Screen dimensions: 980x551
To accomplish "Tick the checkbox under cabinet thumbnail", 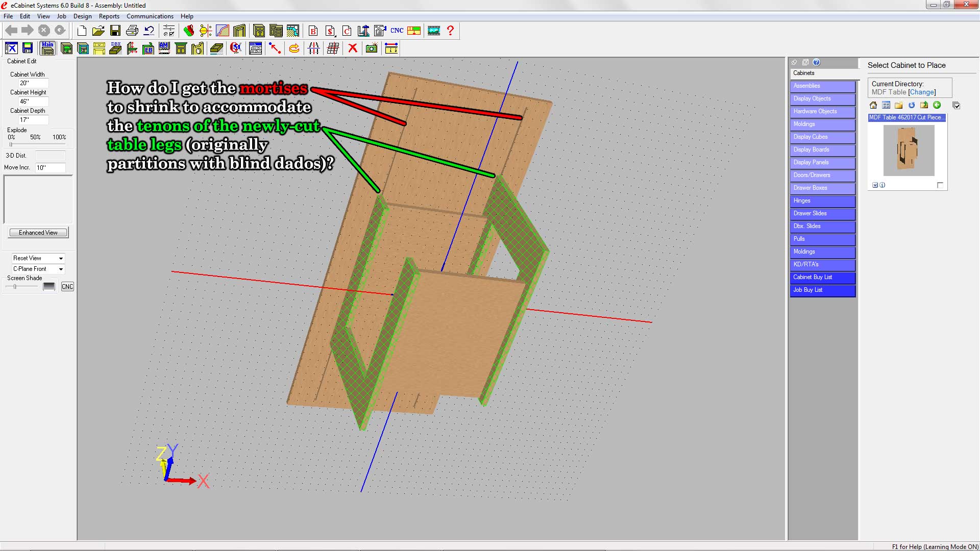I will pyautogui.click(x=940, y=185).
